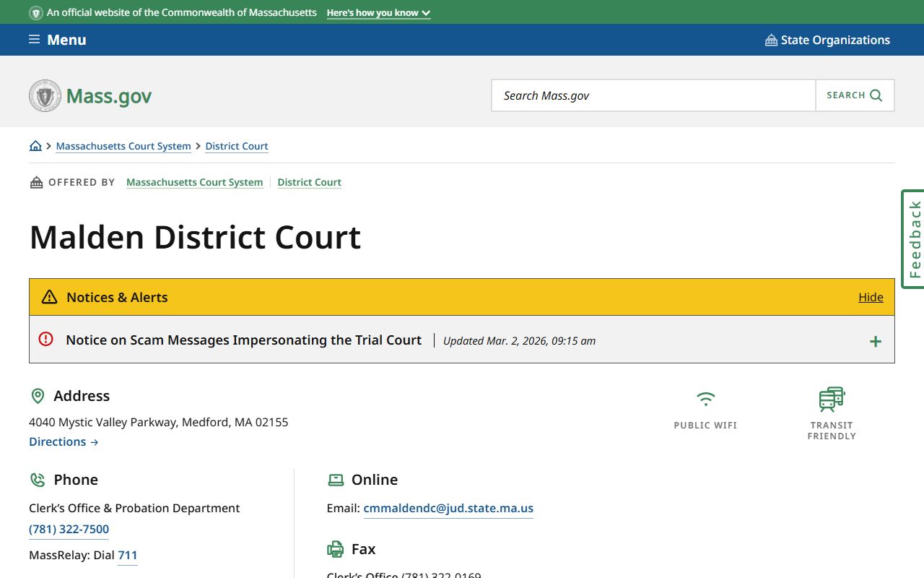Open the Feedback side tab

(x=914, y=239)
